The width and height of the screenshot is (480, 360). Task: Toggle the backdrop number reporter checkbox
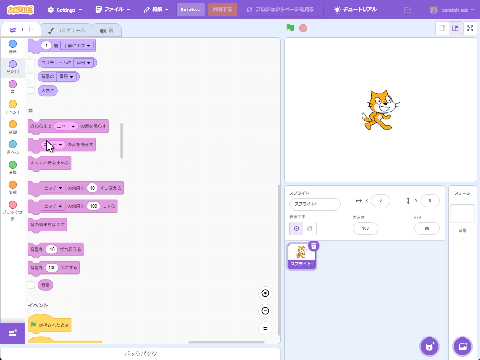tap(31, 77)
